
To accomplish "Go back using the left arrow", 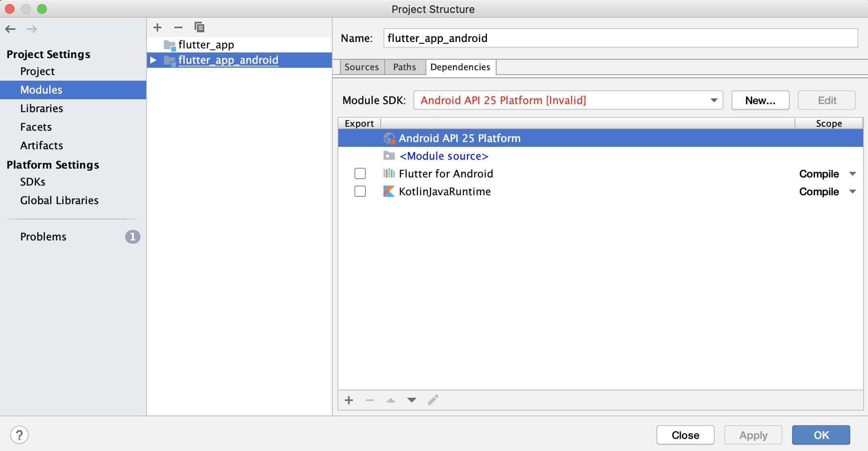I will tap(10, 29).
